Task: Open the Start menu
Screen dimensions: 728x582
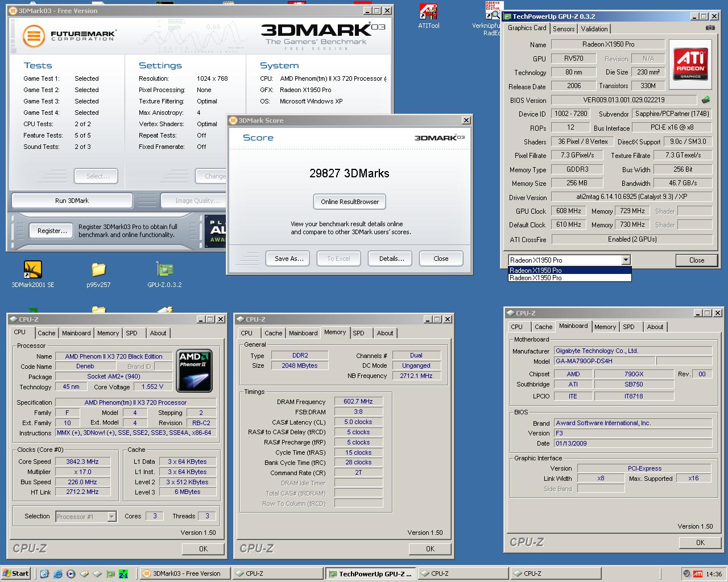Action: coord(15,573)
